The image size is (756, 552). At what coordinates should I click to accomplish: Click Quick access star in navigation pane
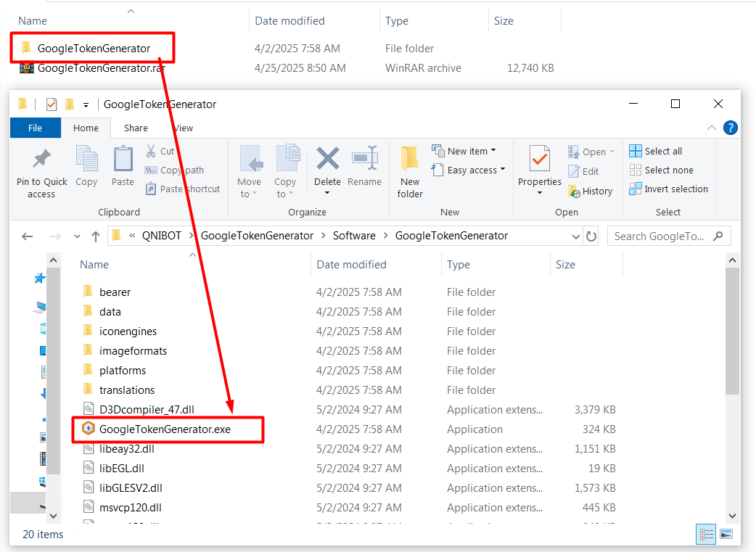(x=39, y=278)
